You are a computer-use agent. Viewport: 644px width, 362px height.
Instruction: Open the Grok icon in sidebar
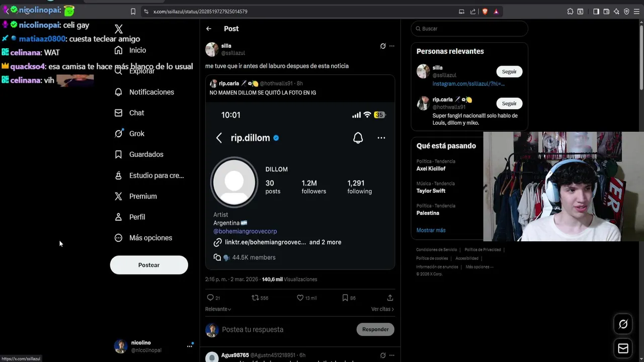click(119, 134)
